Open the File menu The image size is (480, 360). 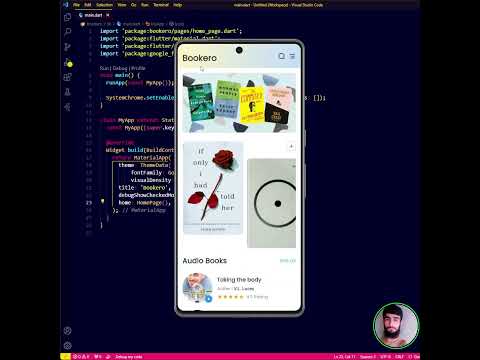click(x=76, y=5)
